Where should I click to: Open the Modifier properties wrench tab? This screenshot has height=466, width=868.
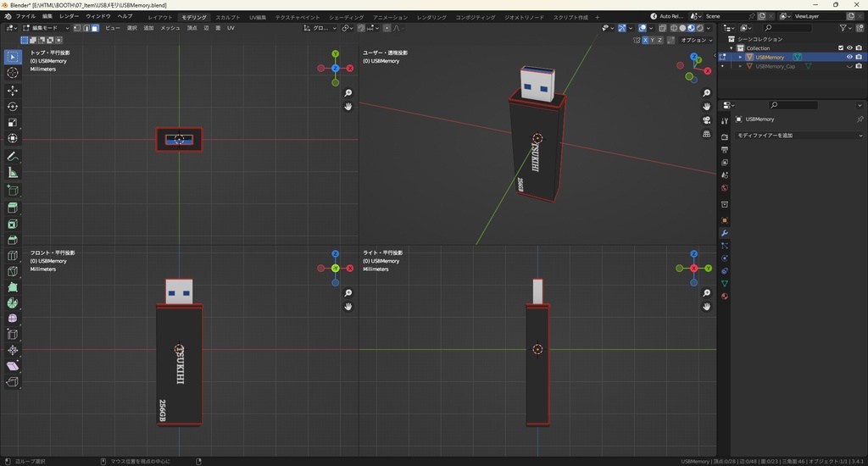click(725, 233)
